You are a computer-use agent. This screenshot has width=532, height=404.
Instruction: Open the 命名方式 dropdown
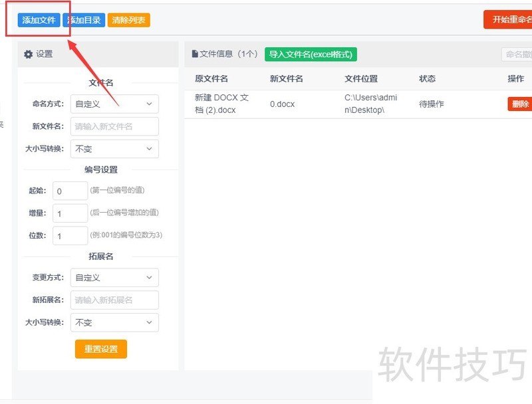coord(114,104)
